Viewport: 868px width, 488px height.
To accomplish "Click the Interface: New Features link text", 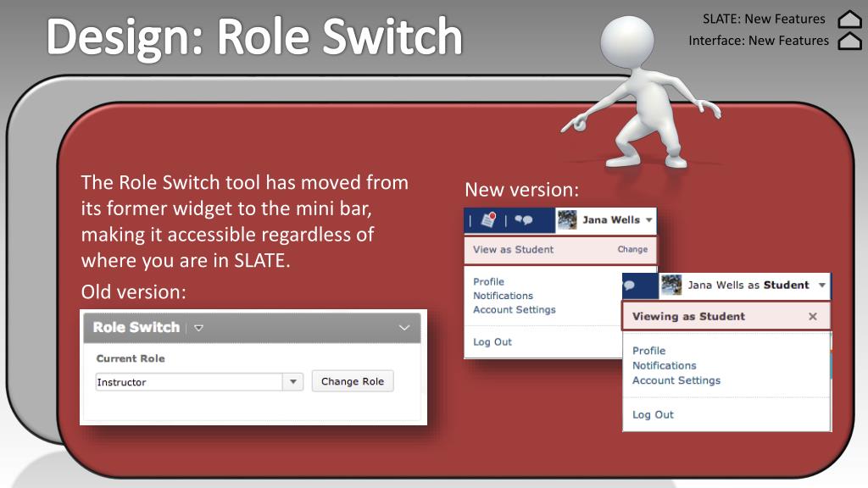I will (759, 41).
